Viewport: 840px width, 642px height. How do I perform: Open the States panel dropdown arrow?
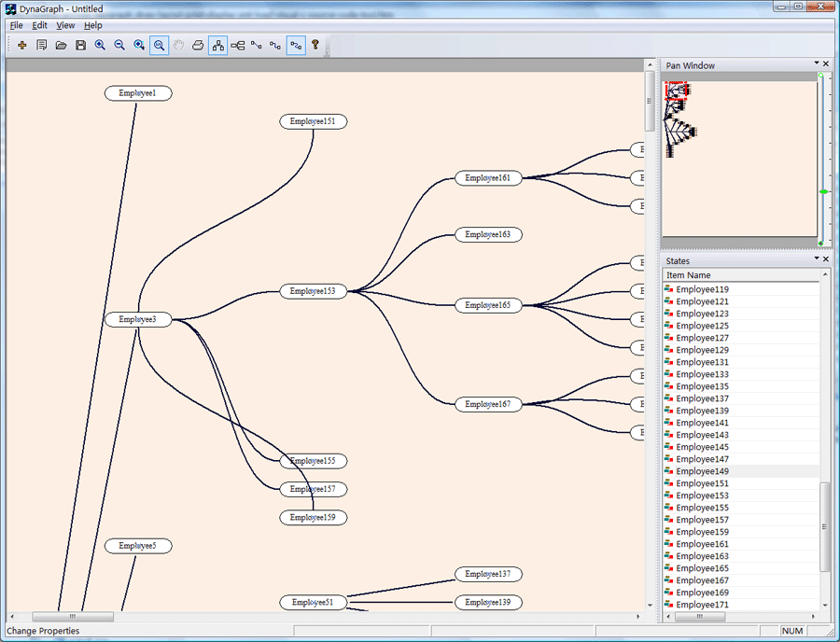point(815,259)
